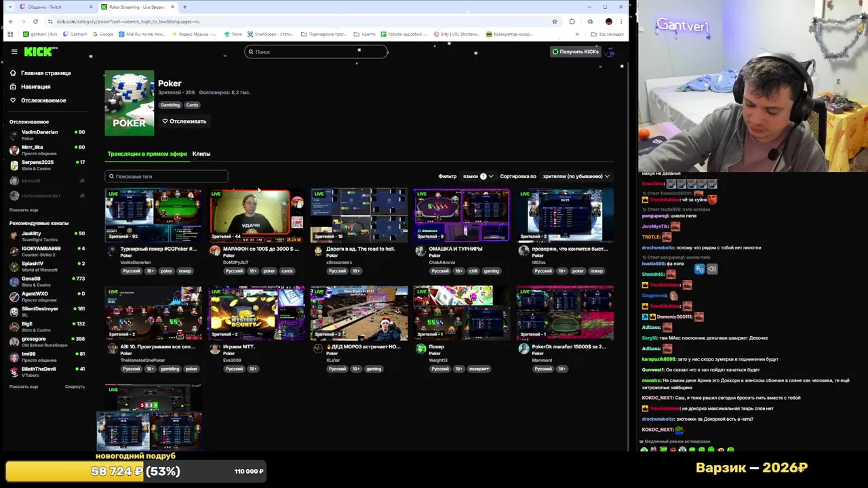Open ДЕД МОРОЗ встречает stream thumbnail

click(x=359, y=313)
